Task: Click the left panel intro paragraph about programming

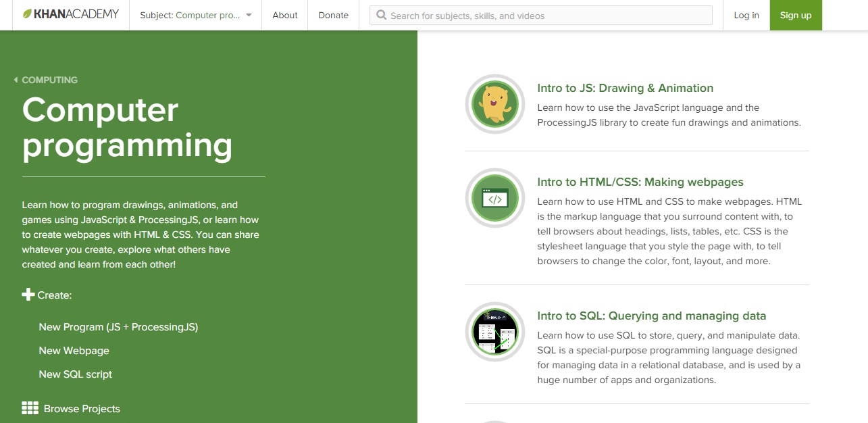Action: 141,234
